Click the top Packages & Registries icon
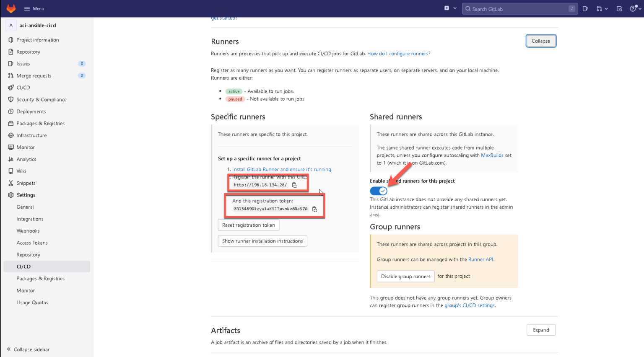Screen dimensions: 644x357 11,123
